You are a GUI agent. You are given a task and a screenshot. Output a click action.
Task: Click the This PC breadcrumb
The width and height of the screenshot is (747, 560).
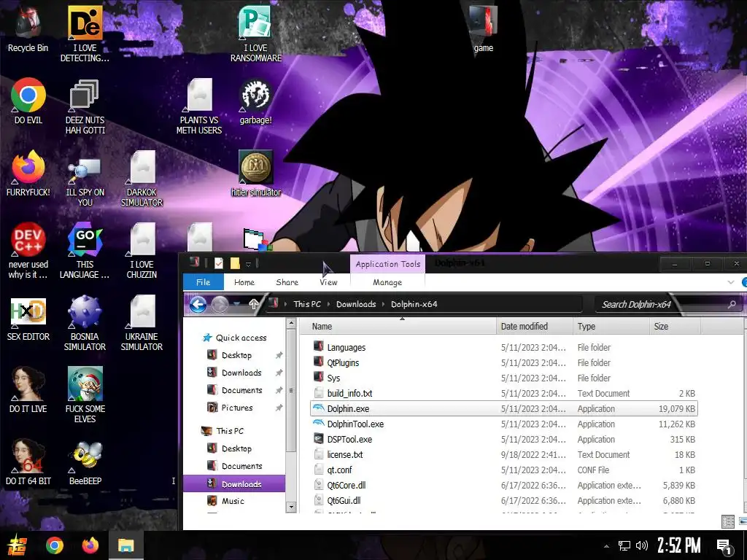pyautogui.click(x=307, y=304)
